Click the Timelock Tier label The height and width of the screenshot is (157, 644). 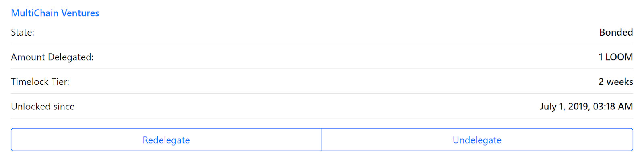pos(40,82)
